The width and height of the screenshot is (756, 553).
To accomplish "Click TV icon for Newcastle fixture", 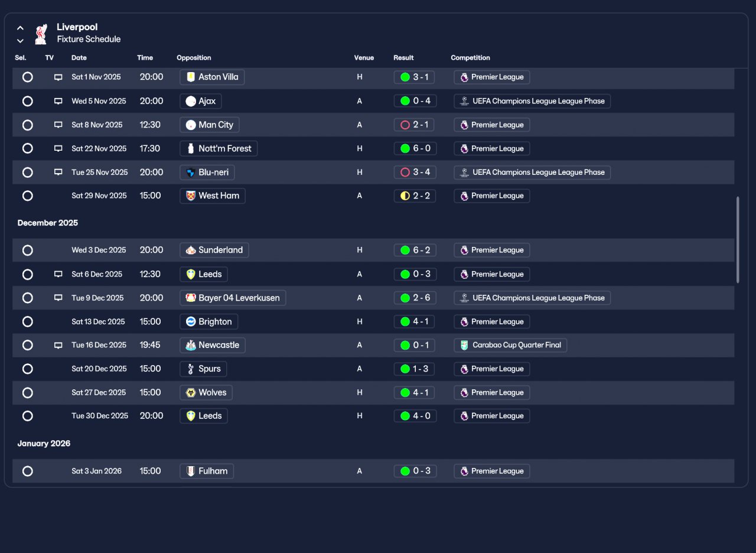I will (x=58, y=345).
